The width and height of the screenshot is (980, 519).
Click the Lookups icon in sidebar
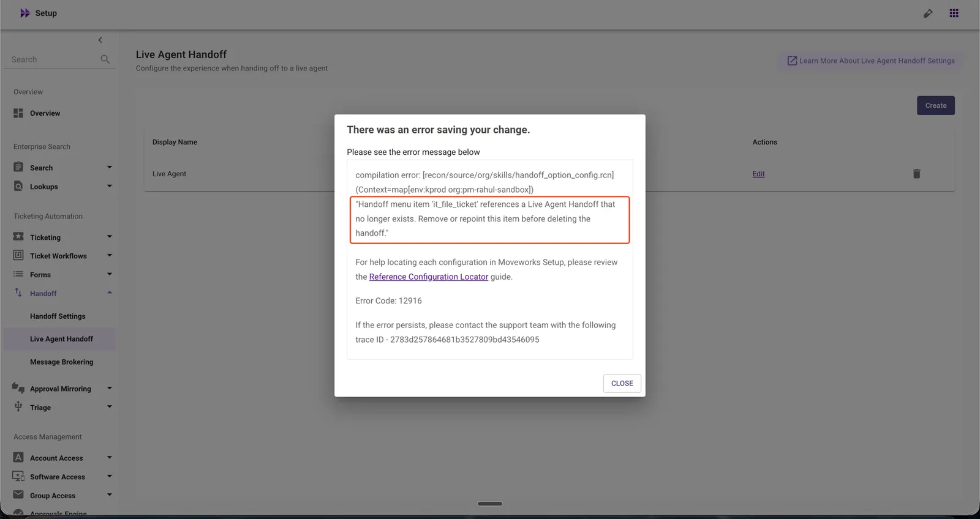[x=18, y=186]
